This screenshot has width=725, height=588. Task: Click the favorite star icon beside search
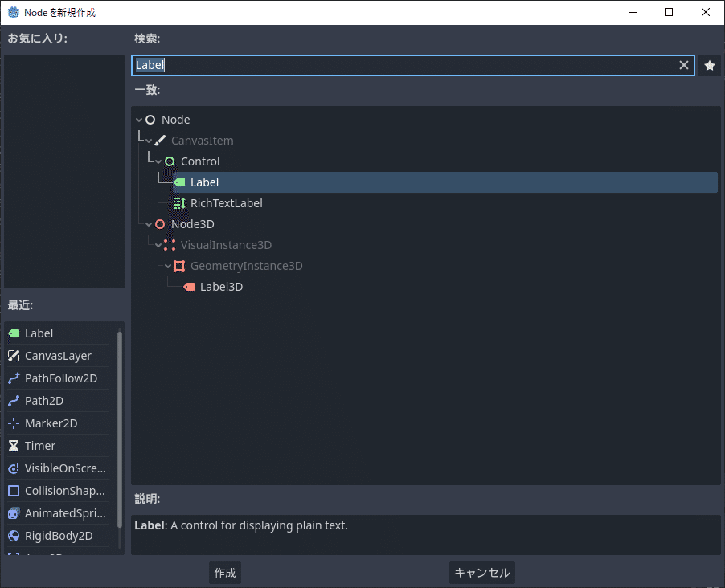coord(709,66)
